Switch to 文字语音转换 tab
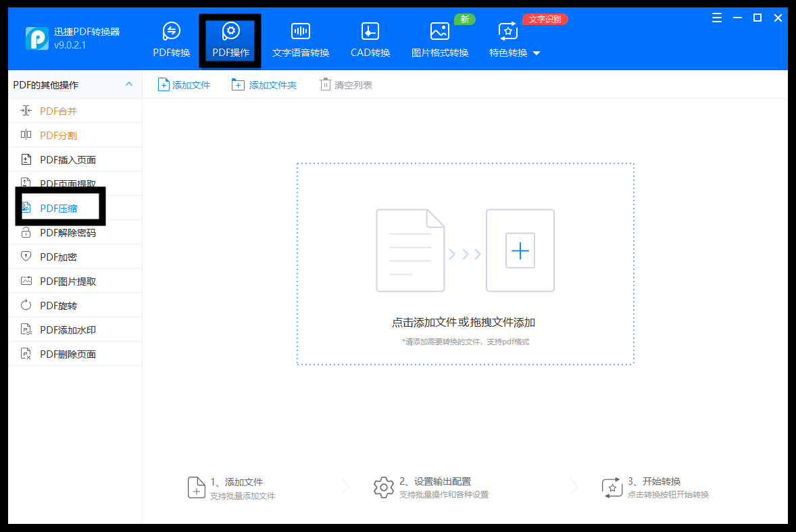796x532 pixels. coord(301,41)
